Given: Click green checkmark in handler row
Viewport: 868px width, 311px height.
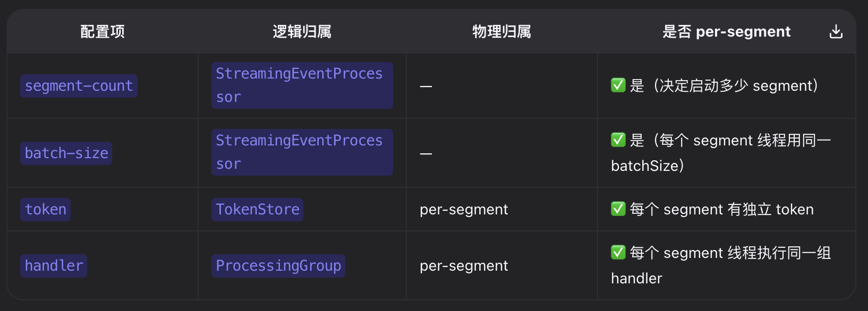Looking at the screenshot, I should click(618, 253).
